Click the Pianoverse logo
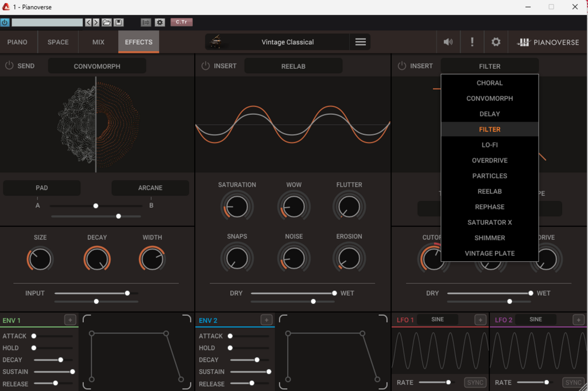The width and height of the screenshot is (588, 391). click(548, 42)
